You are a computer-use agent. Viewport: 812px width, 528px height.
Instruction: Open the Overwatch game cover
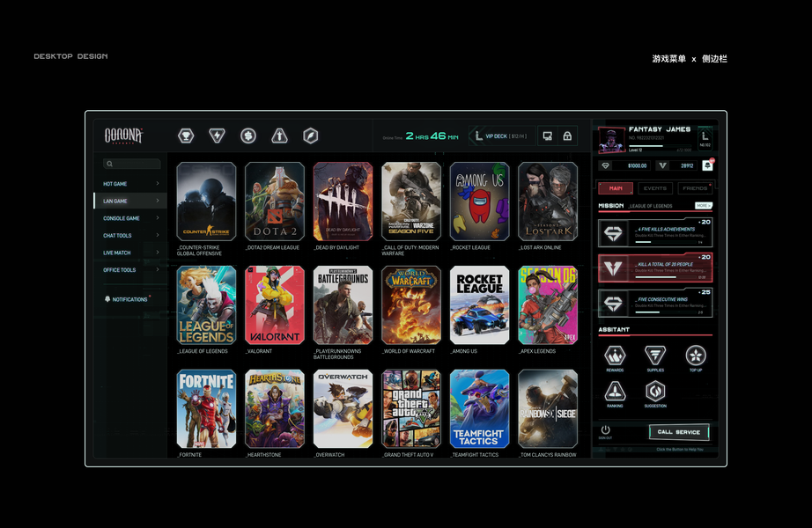click(x=343, y=408)
